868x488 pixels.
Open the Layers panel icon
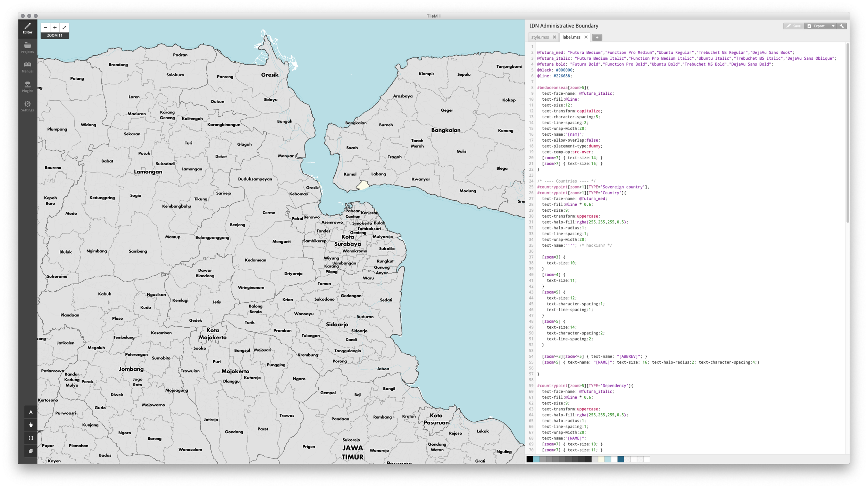pos(31,451)
